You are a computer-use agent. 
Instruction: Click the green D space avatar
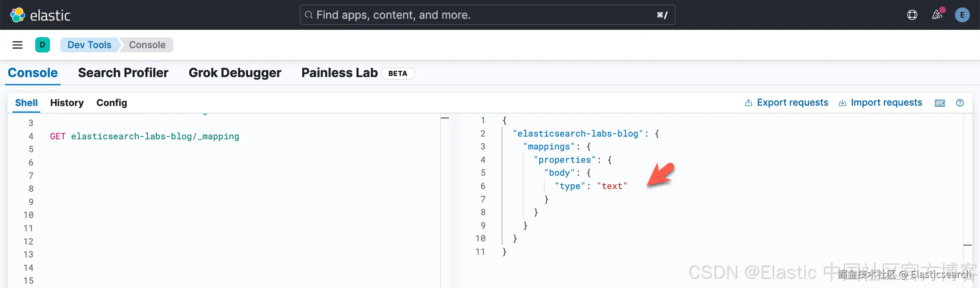(x=43, y=45)
